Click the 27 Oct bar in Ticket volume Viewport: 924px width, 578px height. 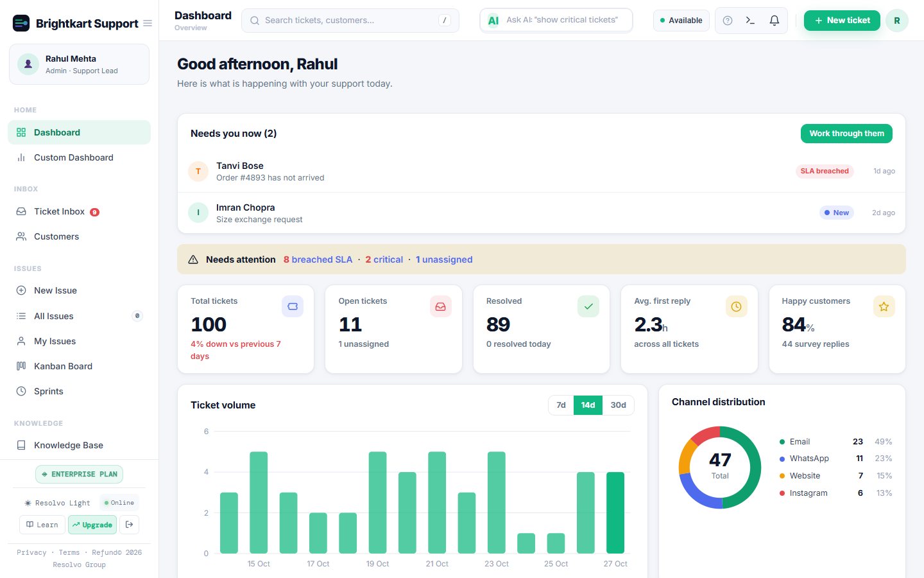point(615,512)
